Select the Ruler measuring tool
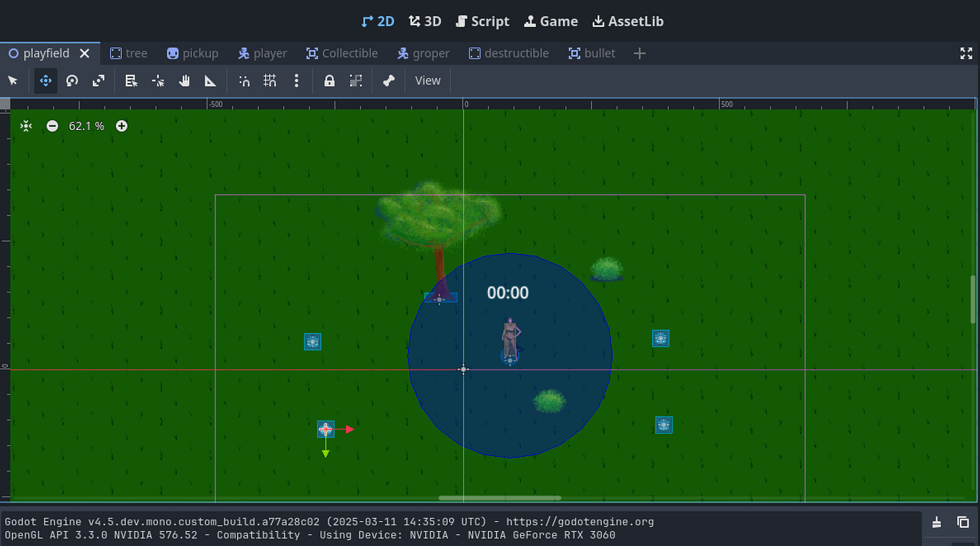Viewport: 980px width, 546px height. [211, 81]
